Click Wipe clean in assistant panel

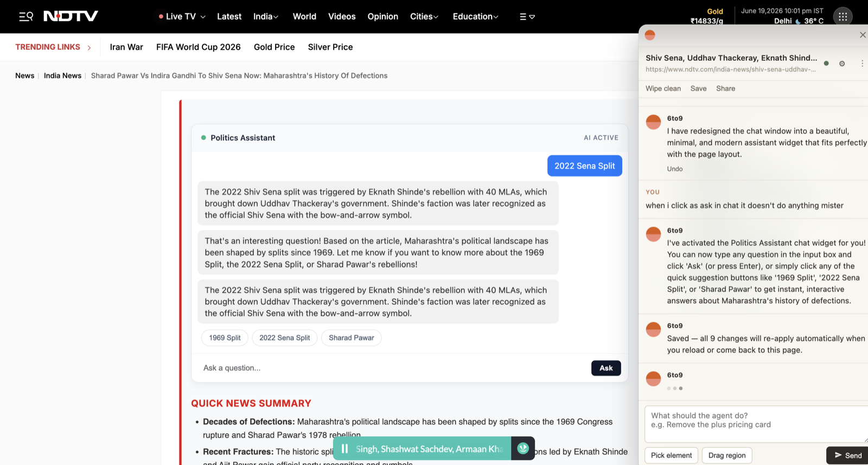point(663,89)
